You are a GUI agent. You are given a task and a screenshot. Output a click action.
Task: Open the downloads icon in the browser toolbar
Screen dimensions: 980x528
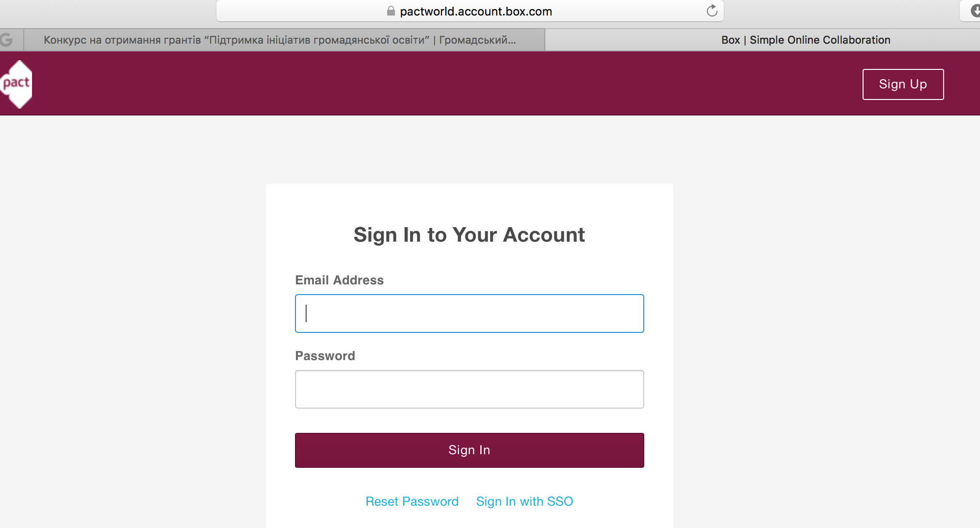coord(975,11)
